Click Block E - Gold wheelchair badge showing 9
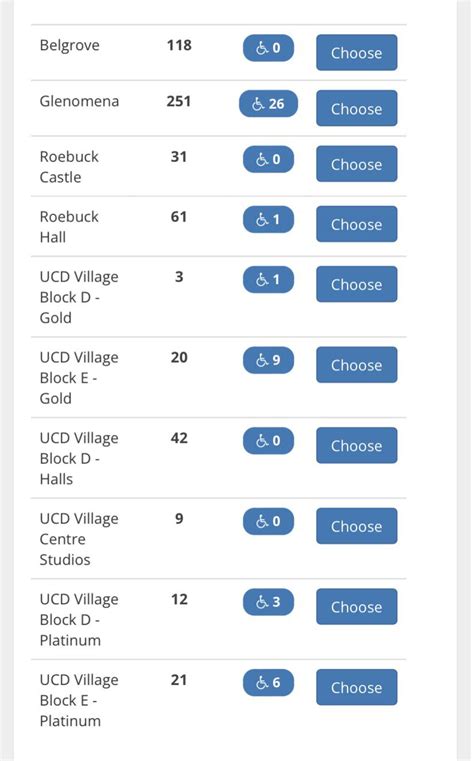This screenshot has width=474, height=761. [x=268, y=360]
